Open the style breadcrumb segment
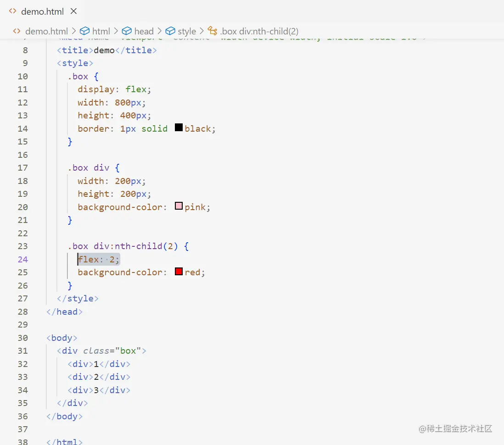The height and width of the screenshot is (445, 504). pos(187,31)
